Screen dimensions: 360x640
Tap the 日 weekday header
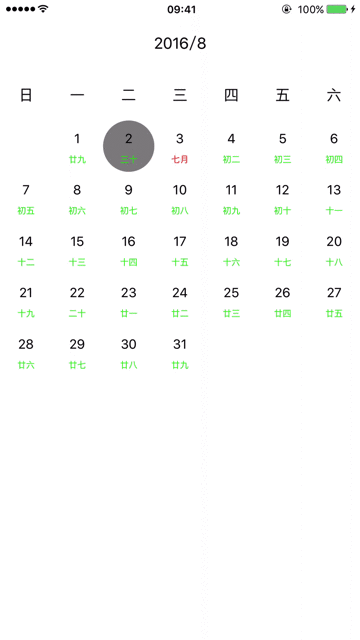[26, 95]
